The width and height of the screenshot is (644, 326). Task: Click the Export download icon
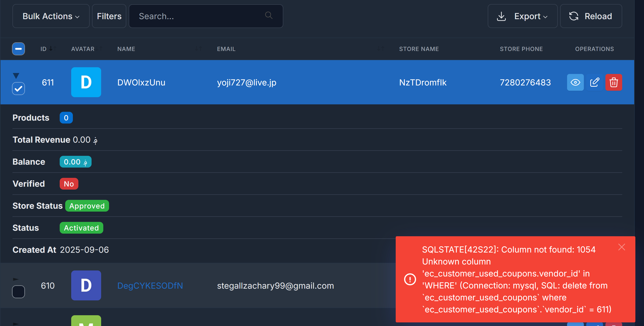(501, 16)
